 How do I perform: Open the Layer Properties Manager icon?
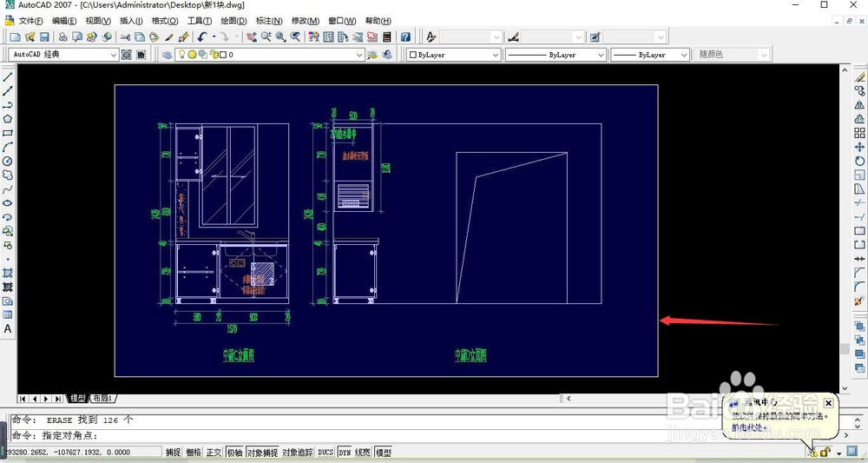(x=168, y=54)
